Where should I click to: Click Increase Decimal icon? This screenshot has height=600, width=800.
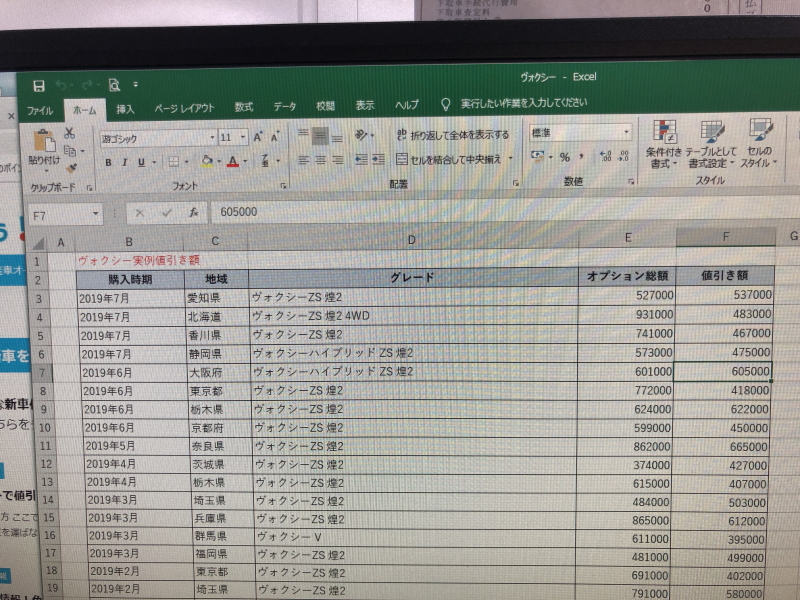606,156
